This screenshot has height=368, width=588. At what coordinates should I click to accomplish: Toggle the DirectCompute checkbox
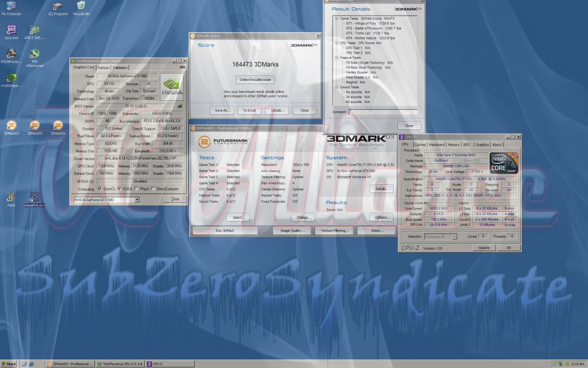[153, 189]
